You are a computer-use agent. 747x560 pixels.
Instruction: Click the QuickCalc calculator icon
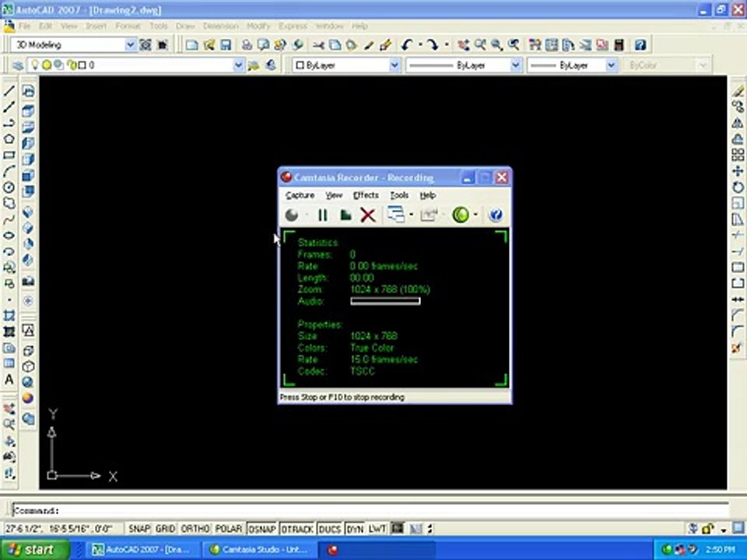619,45
